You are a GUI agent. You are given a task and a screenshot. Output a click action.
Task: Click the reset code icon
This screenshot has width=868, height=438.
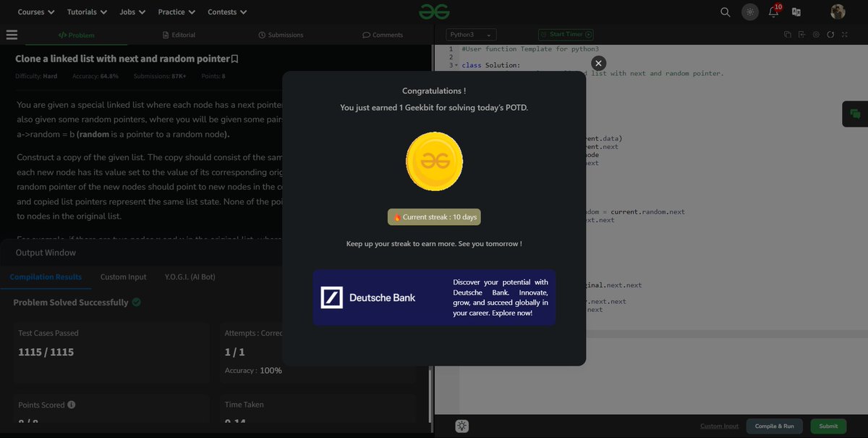830,35
